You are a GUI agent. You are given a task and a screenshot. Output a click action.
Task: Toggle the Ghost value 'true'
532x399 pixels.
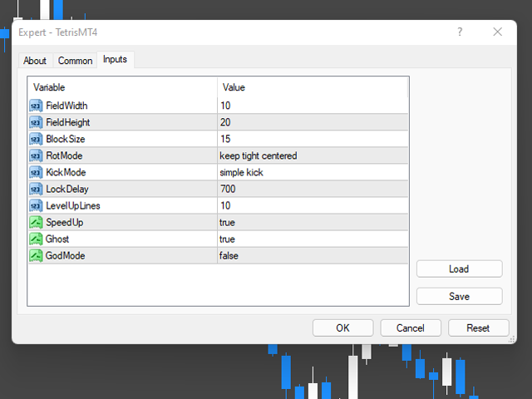coord(313,239)
